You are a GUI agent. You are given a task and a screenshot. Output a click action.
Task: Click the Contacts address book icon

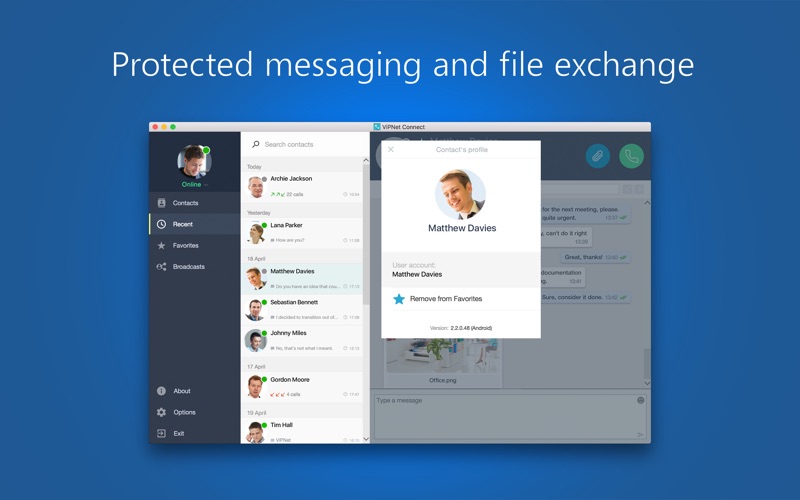pyautogui.click(x=161, y=203)
